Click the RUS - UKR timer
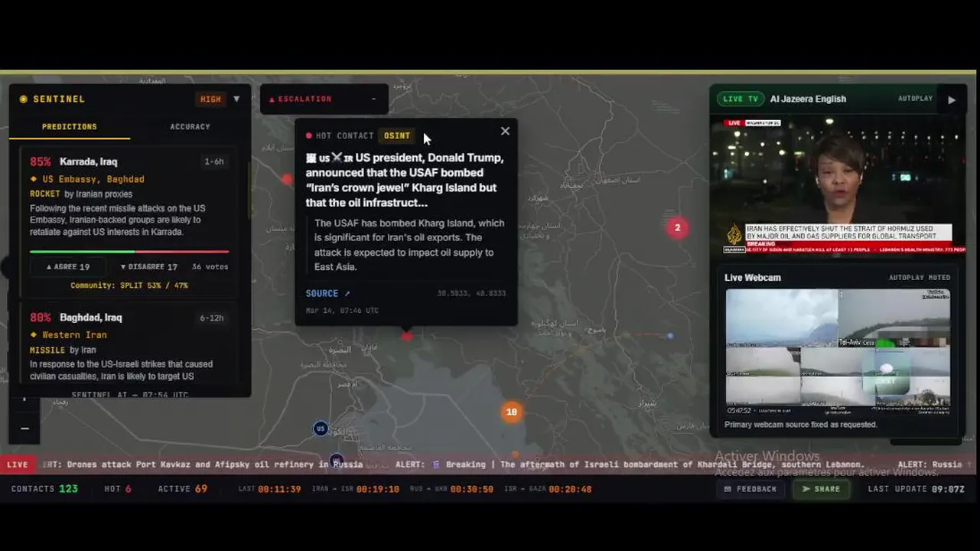980x551 pixels. 451,489
